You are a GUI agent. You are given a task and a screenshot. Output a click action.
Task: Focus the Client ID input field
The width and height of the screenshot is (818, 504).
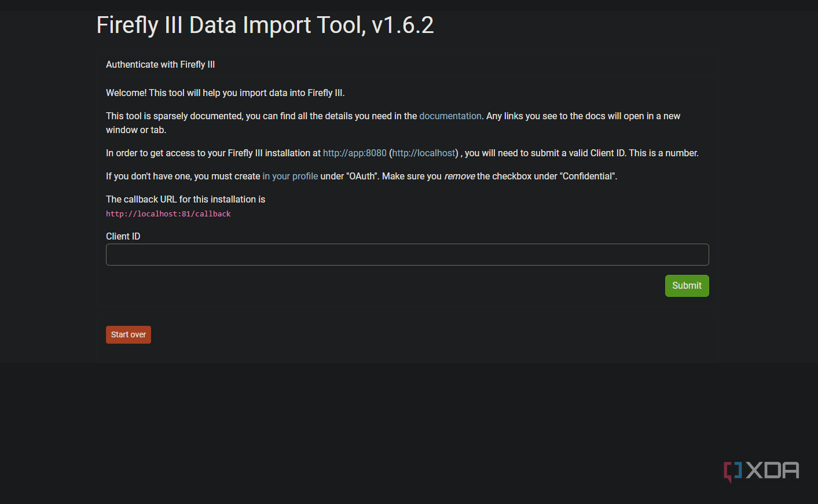pos(408,255)
